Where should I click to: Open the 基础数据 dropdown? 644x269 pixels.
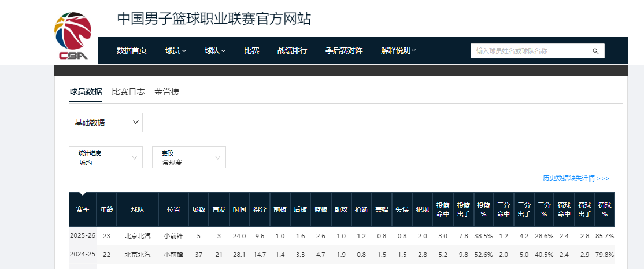coord(106,123)
